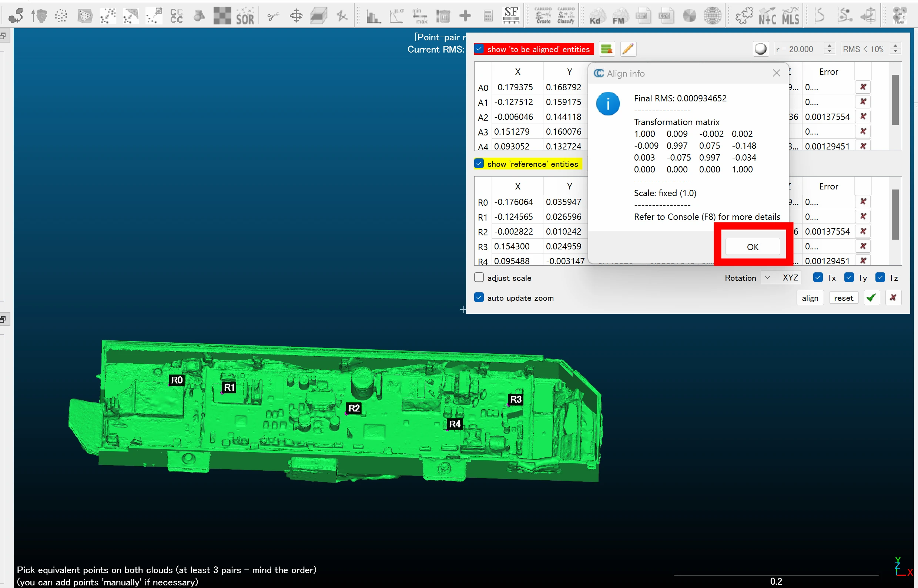This screenshot has width=918, height=588.
Task: Click the sphere marker toggle button
Action: tap(760, 49)
